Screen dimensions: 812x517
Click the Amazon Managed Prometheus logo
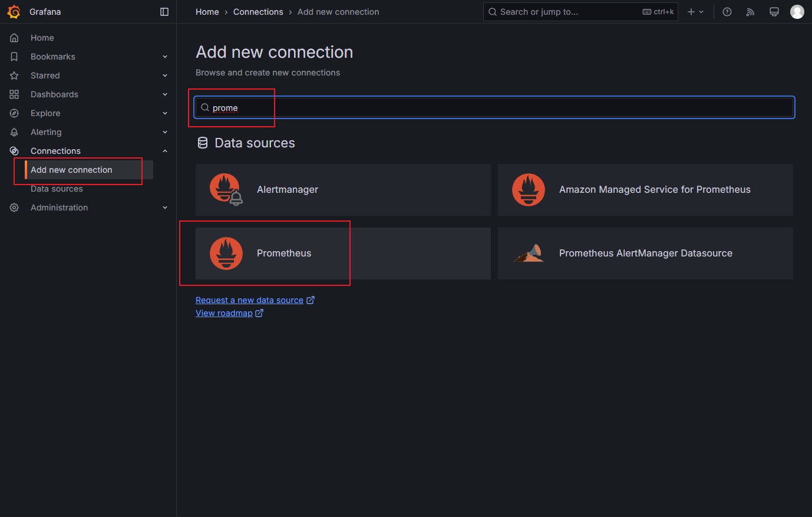[529, 190]
